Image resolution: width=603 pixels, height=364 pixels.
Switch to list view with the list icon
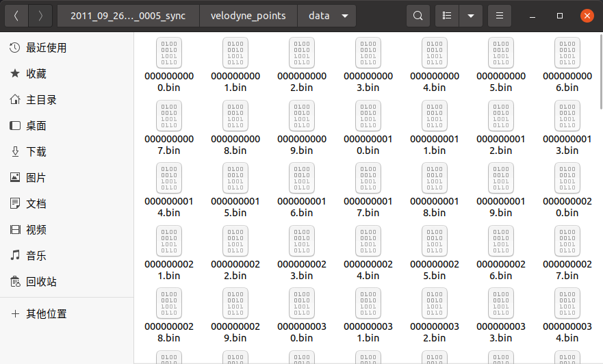click(x=447, y=16)
